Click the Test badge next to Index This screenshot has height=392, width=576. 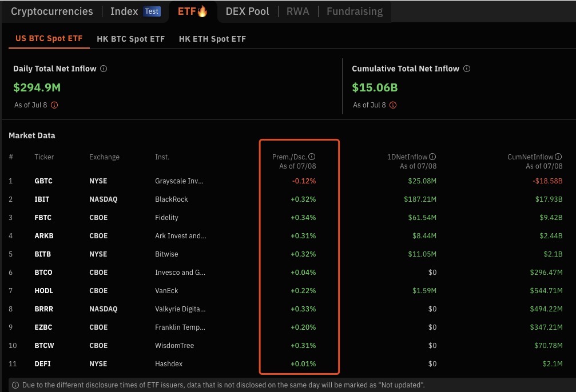tap(152, 11)
